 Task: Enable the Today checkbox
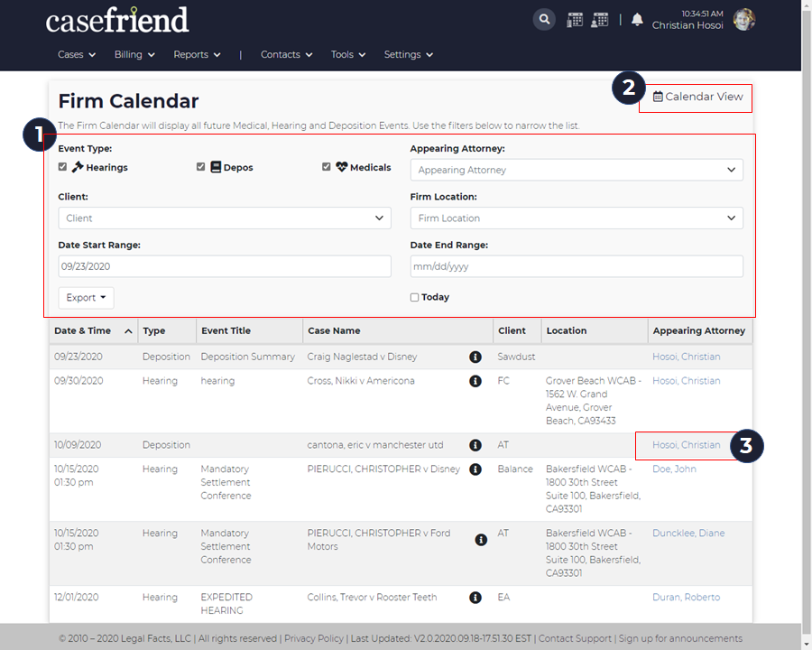tap(414, 298)
